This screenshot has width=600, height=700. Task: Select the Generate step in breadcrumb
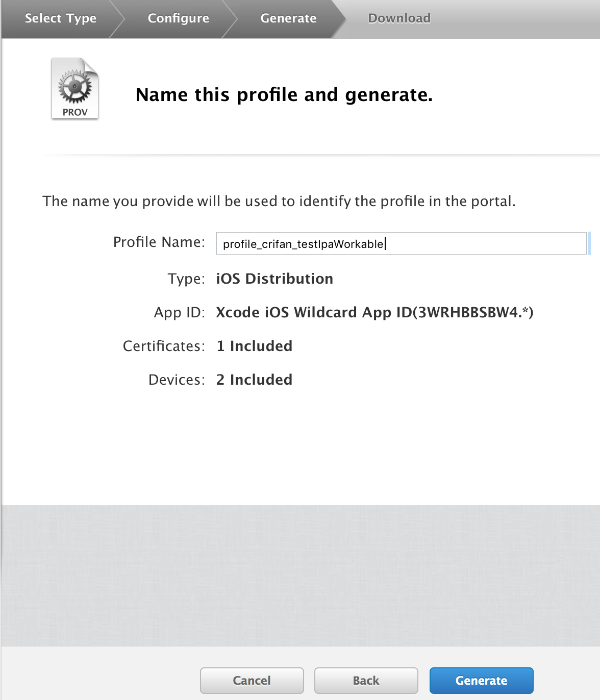pyautogui.click(x=288, y=18)
